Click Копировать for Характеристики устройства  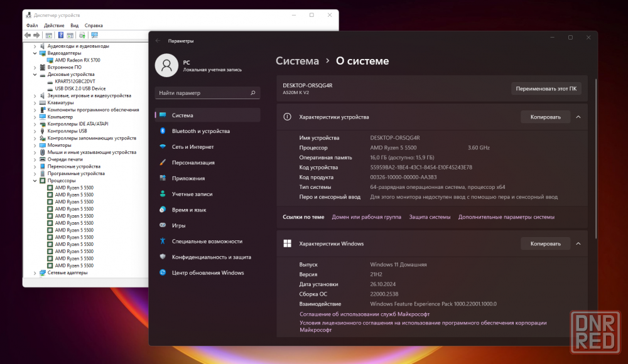click(x=546, y=117)
